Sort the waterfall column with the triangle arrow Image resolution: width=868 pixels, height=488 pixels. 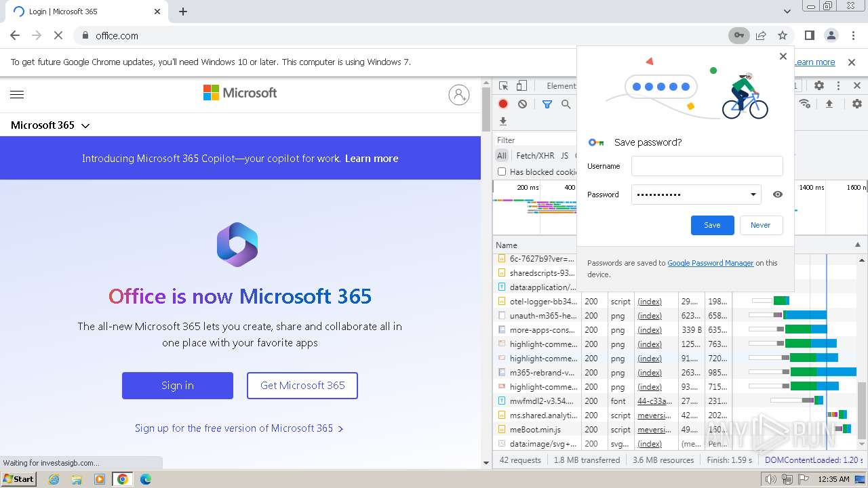coord(858,245)
